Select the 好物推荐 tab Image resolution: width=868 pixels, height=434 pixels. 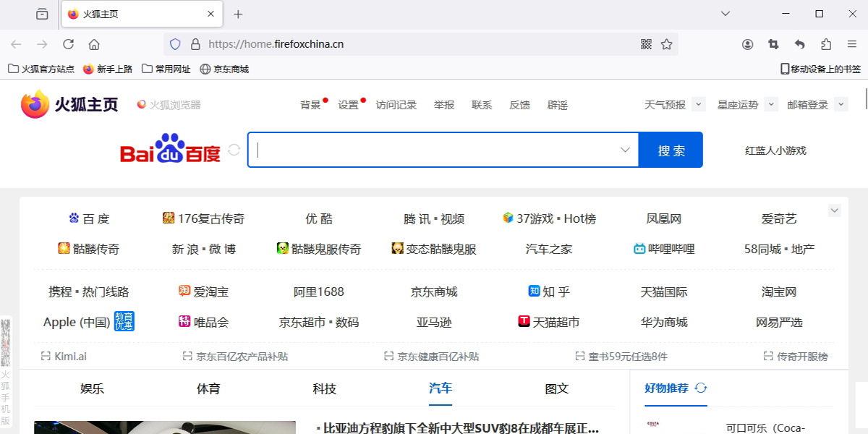click(x=666, y=388)
